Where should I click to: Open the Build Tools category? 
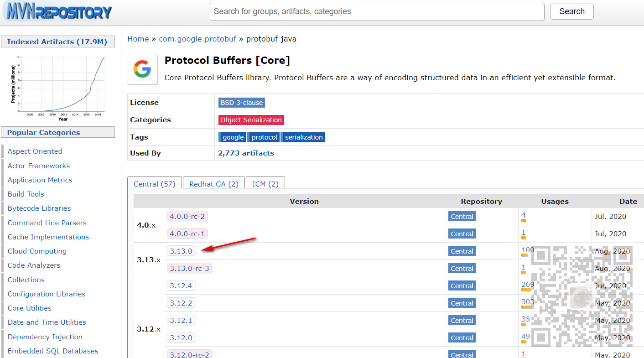26,194
